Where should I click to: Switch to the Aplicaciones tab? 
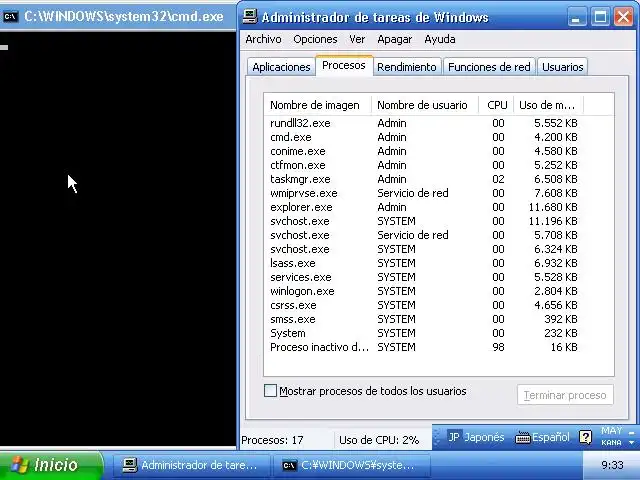click(281, 67)
